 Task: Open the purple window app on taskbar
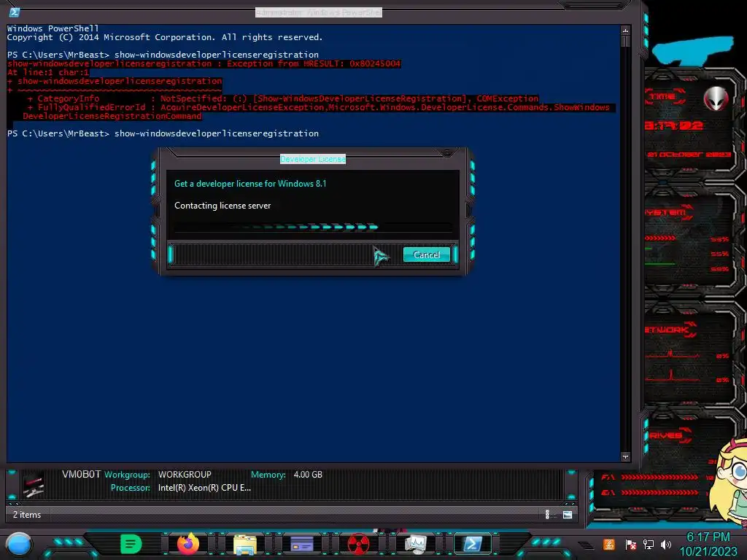pos(301,544)
